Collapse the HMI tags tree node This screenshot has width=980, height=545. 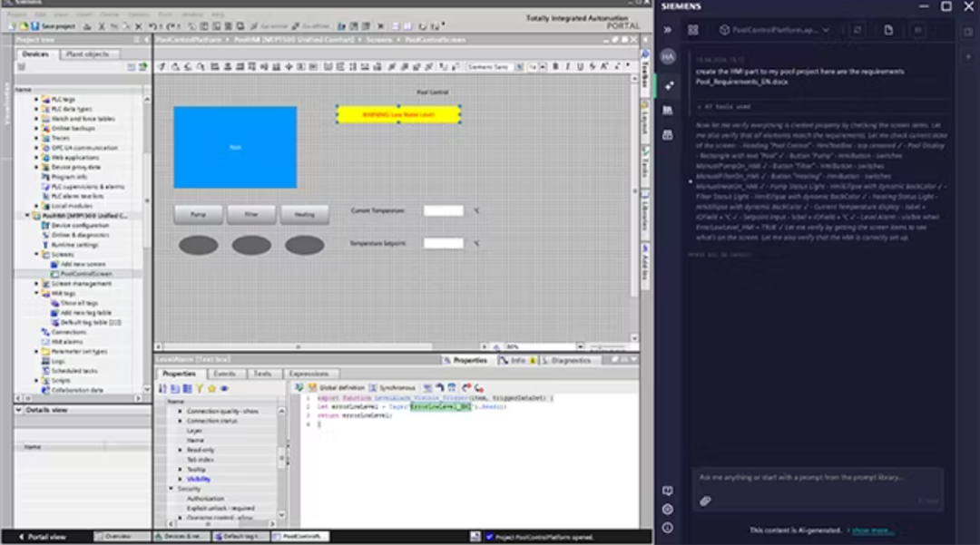[x=36, y=293]
